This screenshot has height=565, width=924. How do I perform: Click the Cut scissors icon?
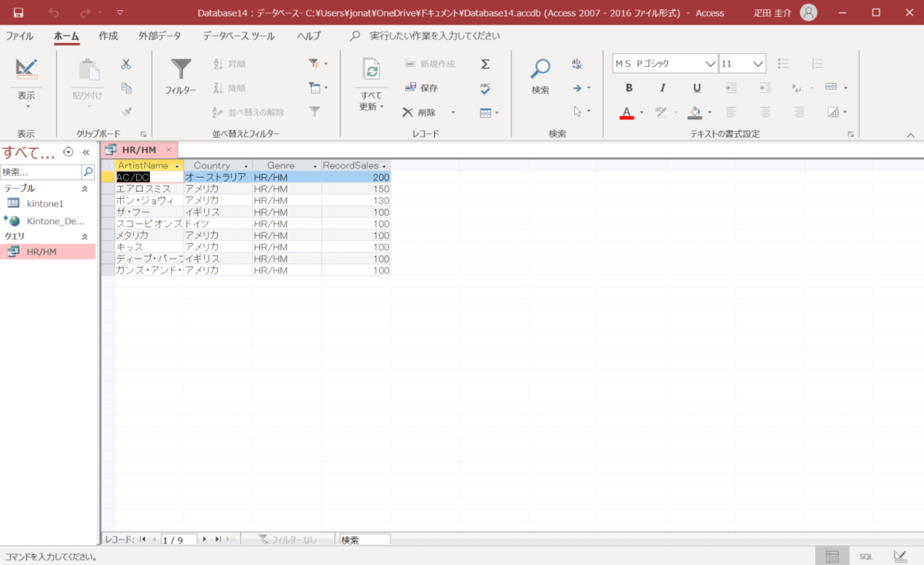click(x=126, y=65)
